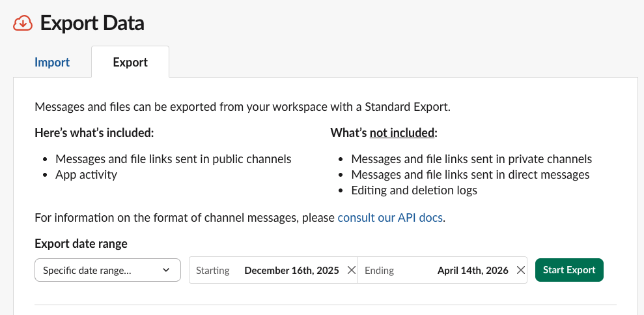This screenshot has width=644, height=315.
Task: Clear the ending date April 14th, 2026
Action: tap(520, 270)
